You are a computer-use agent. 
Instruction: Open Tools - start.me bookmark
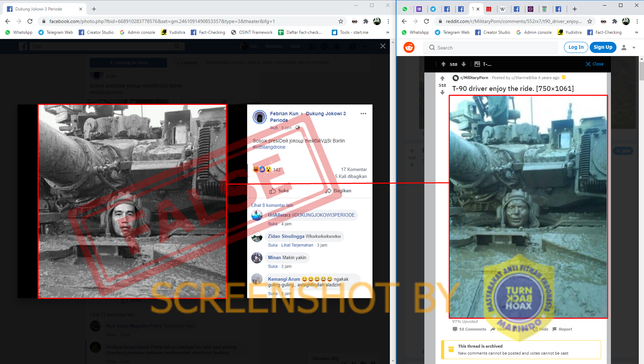coord(350,32)
